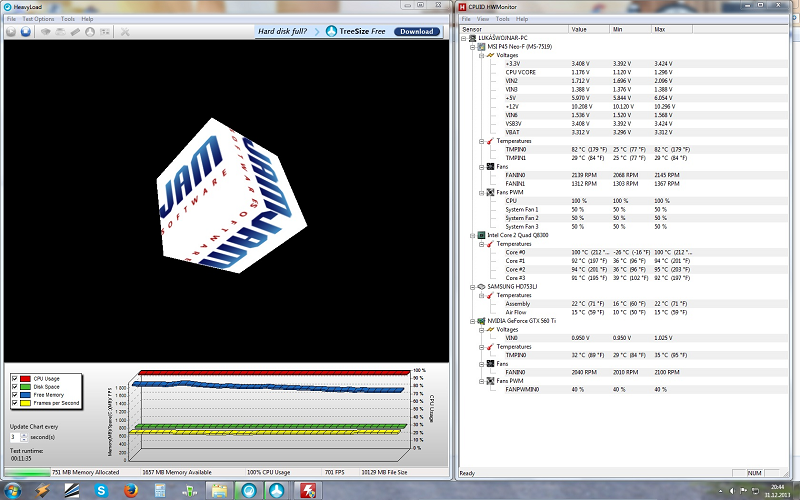Click the Download button in TreeSize banner
Viewport: 800px width, 500px height.
(x=417, y=31)
